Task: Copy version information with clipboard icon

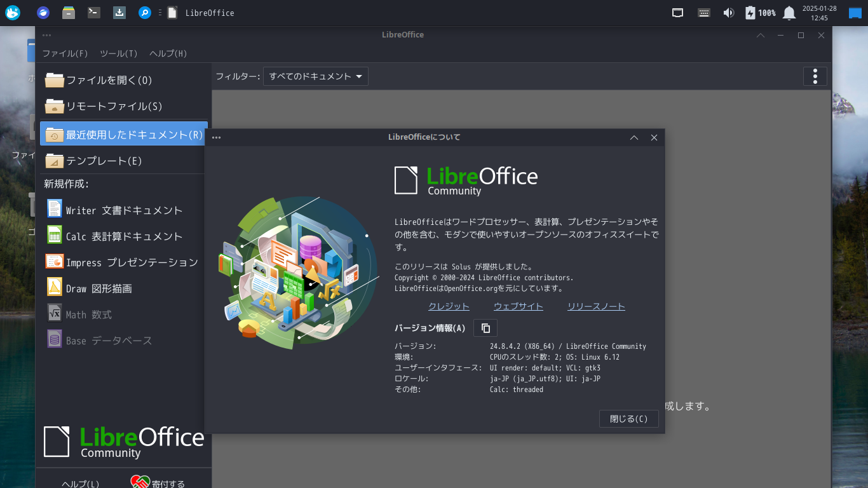Action: click(x=485, y=328)
